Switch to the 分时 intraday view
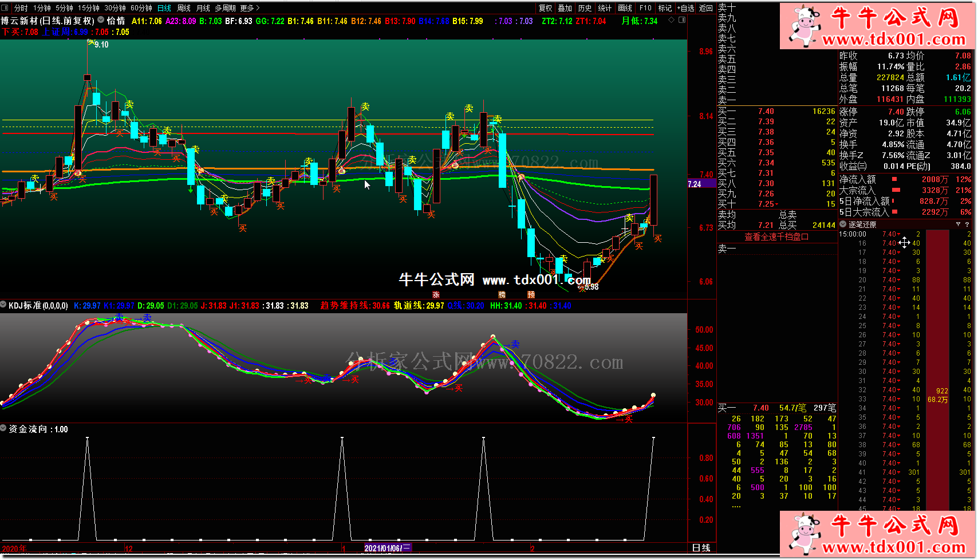 [x=21, y=8]
